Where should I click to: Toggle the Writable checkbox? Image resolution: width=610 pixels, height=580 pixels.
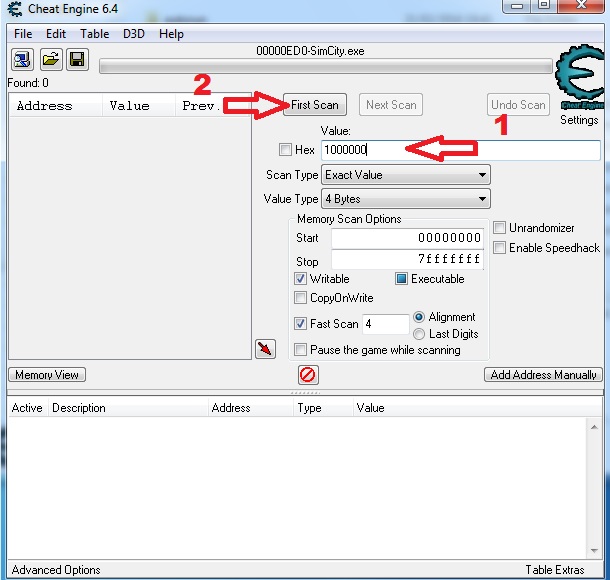coord(300,279)
